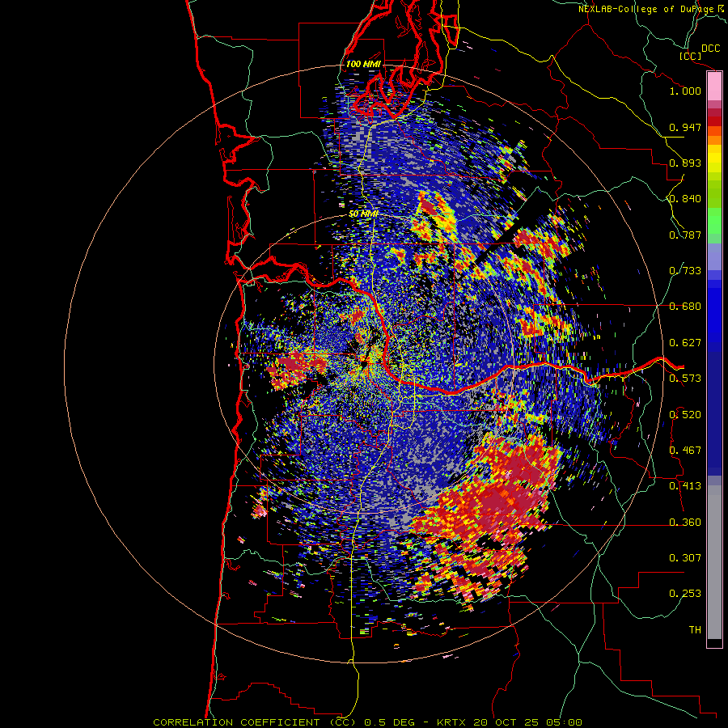The width and height of the screenshot is (728, 728).
Task: Click the 0.360 legend value
Action: (685, 523)
